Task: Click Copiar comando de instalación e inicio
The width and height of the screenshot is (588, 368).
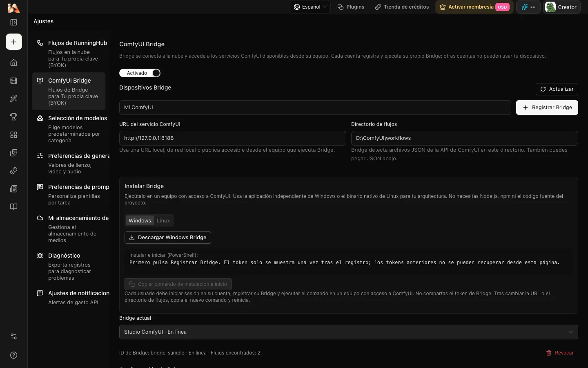Action: coord(178,284)
